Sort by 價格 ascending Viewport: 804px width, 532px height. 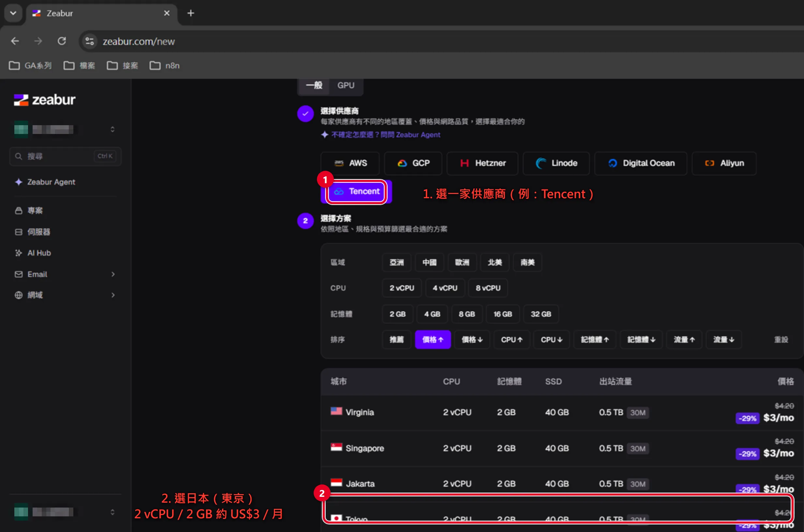coord(433,340)
